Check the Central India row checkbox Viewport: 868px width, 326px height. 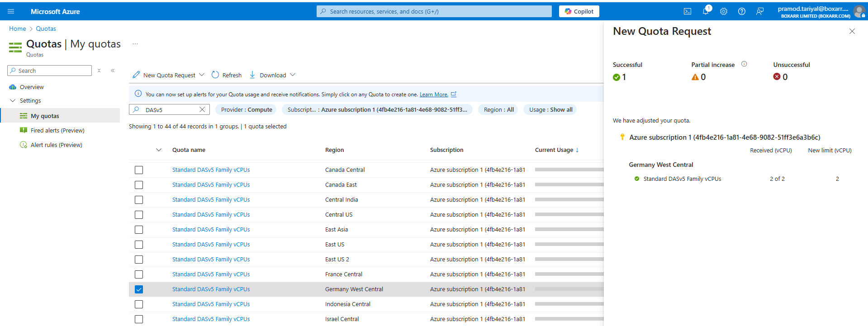click(x=139, y=200)
